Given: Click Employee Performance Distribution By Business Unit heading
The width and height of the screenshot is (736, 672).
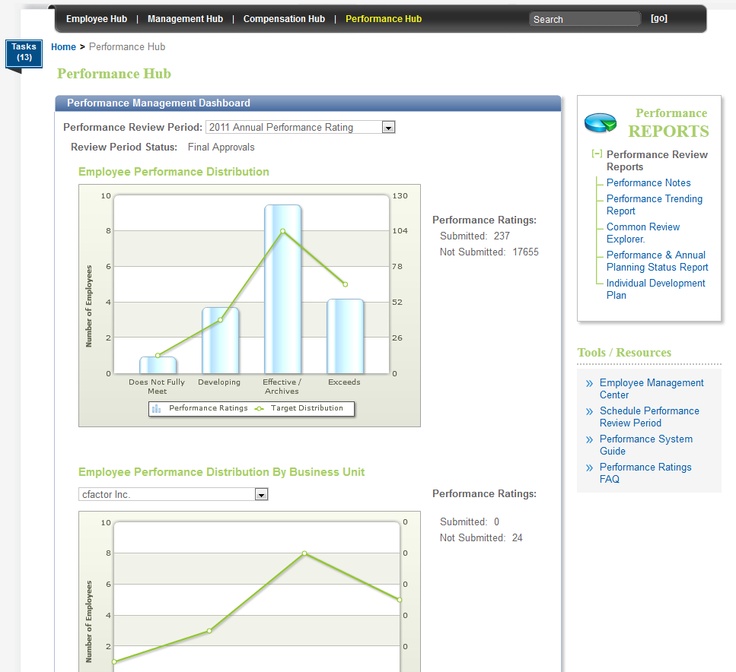Looking at the screenshot, I should [221, 472].
